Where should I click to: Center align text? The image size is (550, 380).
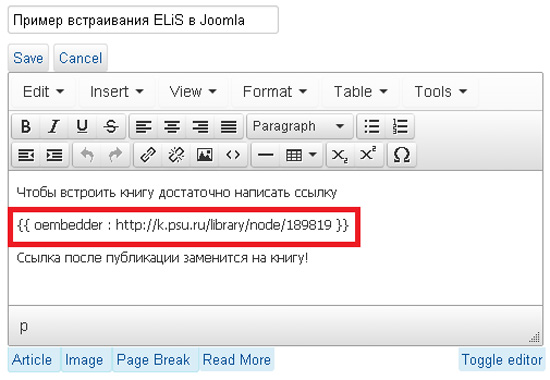172,126
